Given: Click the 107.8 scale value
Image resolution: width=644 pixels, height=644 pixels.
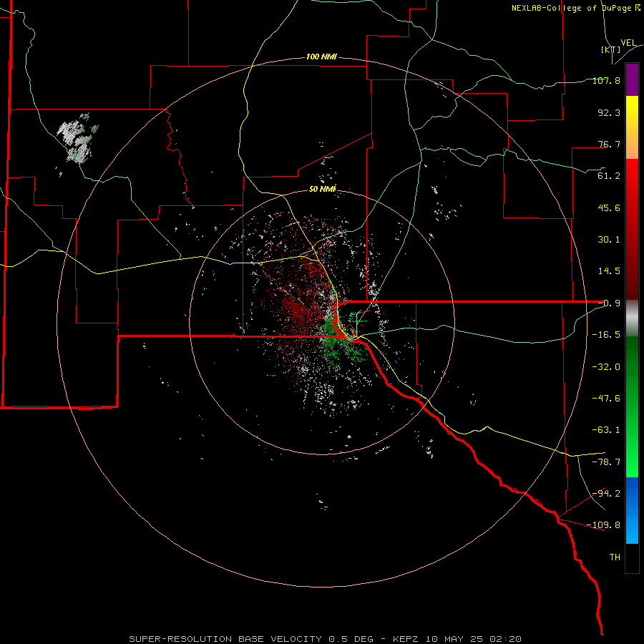Looking at the screenshot, I should click(x=606, y=80).
